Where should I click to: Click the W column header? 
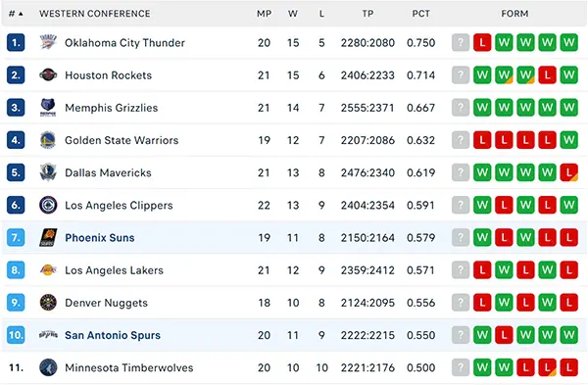(293, 14)
